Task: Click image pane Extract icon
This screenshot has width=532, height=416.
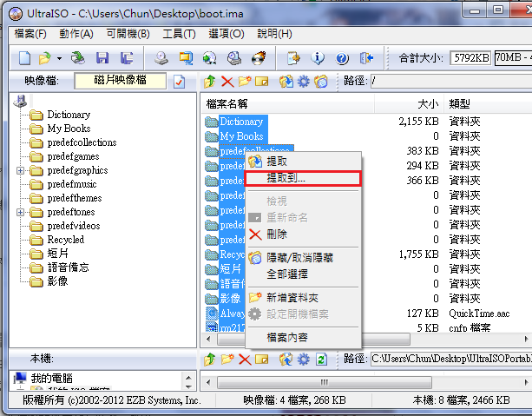Action: point(286,82)
